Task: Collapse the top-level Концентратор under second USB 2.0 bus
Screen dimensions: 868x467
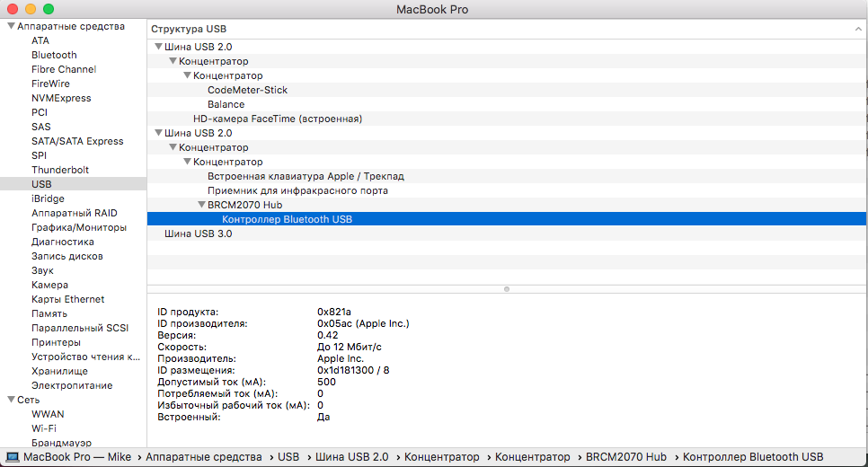Action: coord(173,147)
